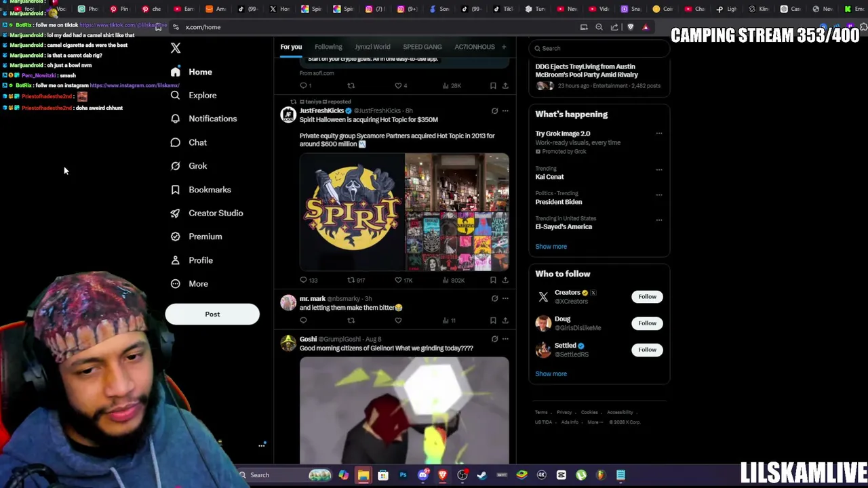Image resolution: width=868 pixels, height=488 pixels.
Task: Open the Grok icon in sidebar
Action: [x=176, y=166]
